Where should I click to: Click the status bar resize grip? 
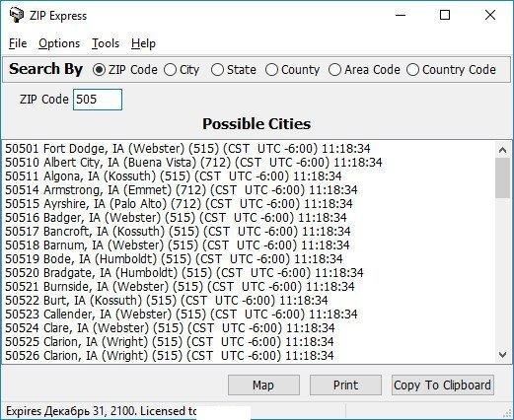(x=507, y=413)
